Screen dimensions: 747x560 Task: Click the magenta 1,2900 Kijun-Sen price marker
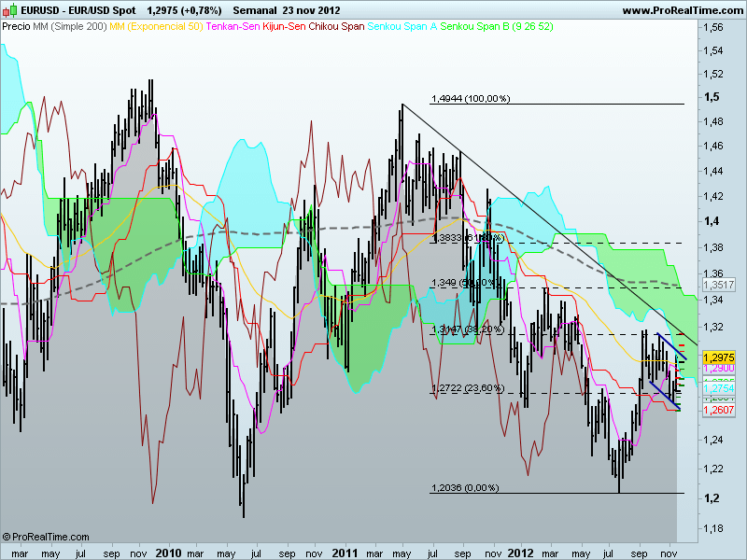pos(719,369)
